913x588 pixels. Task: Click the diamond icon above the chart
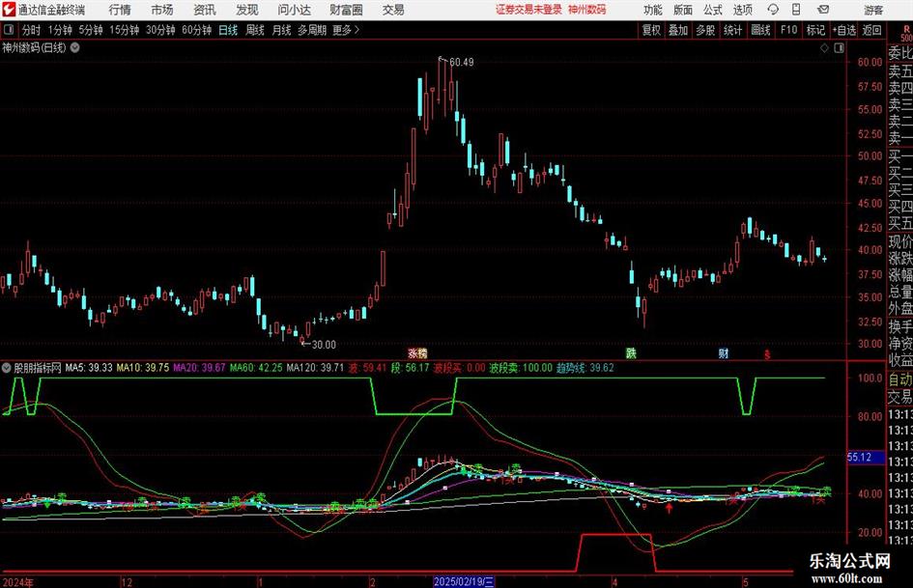coord(824,48)
